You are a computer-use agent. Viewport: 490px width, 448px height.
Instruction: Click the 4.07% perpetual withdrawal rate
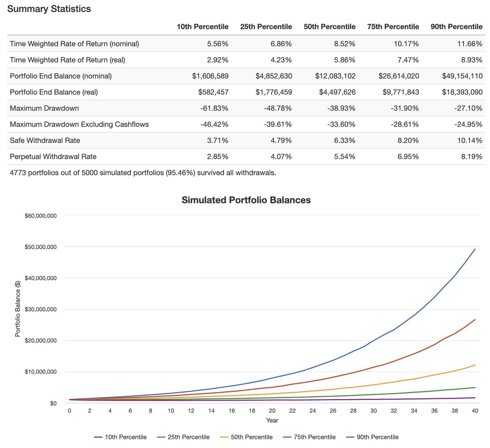pos(281,156)
